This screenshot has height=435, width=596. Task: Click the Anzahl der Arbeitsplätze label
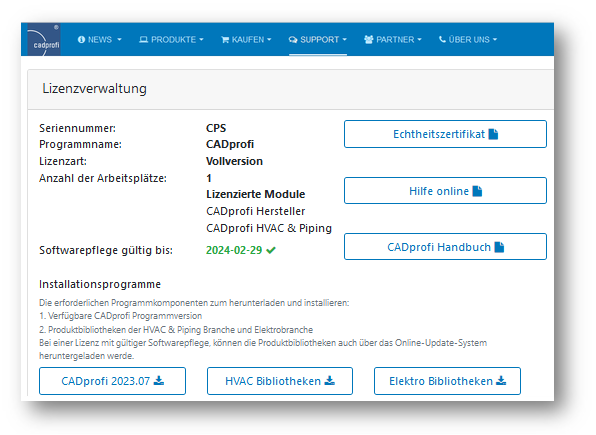pos(103,178)
